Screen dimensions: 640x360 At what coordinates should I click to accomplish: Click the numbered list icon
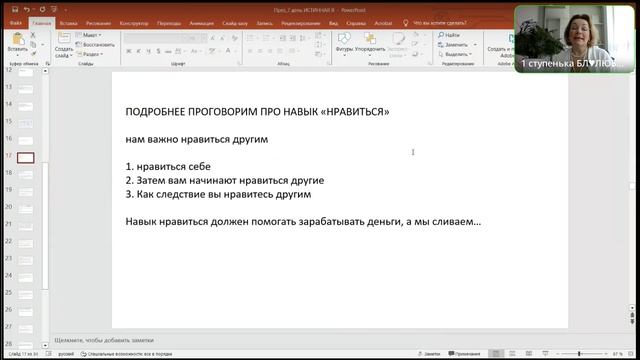267,38
